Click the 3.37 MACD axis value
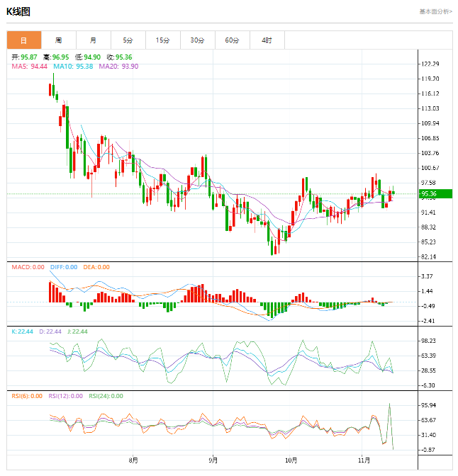The height and width of the screenshot is (476, 458). [427, 276]
